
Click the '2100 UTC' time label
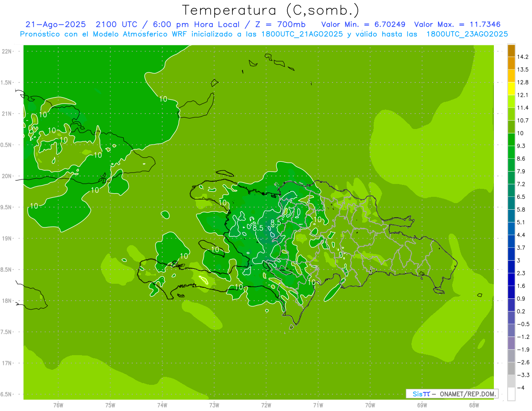pyautogui.click(x=117, y=24)
